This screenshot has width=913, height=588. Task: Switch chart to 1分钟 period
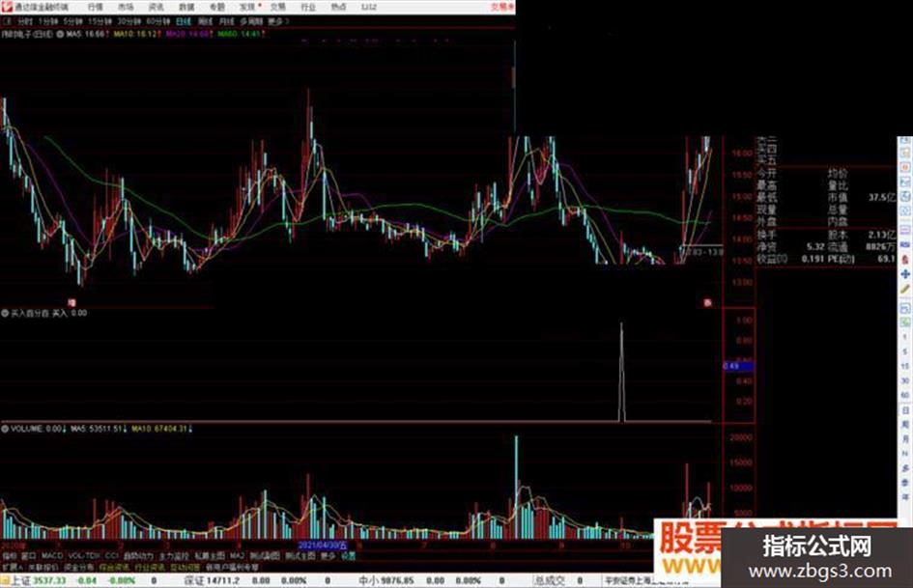coord(47,21)
